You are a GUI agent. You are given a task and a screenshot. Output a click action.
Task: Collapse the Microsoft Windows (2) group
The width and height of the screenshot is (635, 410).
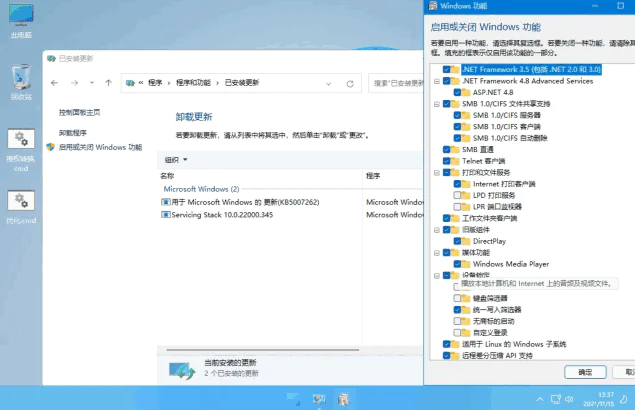pos(201,189)
